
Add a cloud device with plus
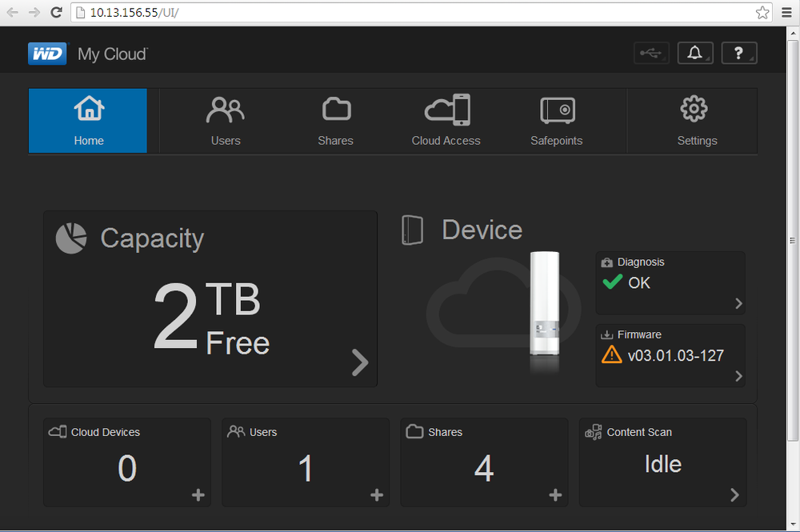click(198, 494)
